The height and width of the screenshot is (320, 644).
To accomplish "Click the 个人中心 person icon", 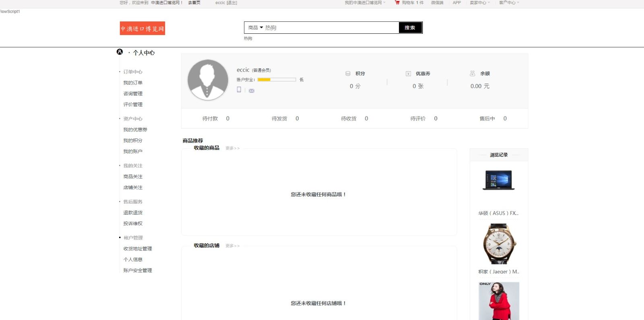I will tap(120, 52).
